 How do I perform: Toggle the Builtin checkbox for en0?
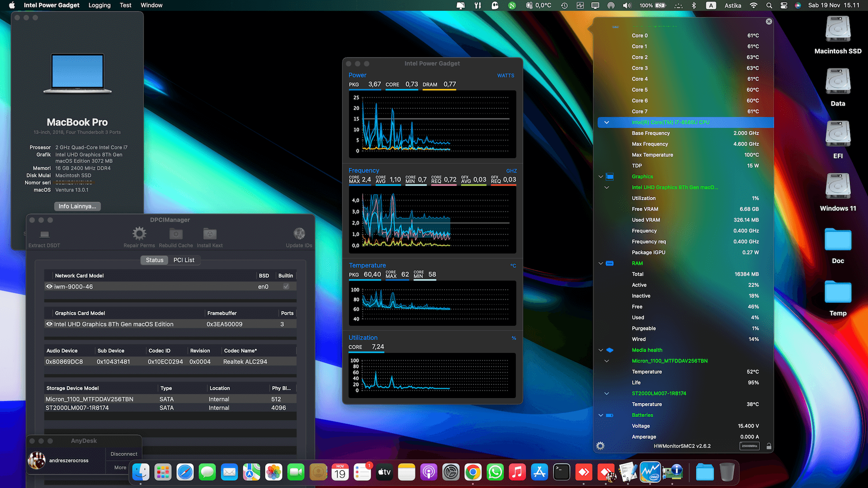(286, 286)
